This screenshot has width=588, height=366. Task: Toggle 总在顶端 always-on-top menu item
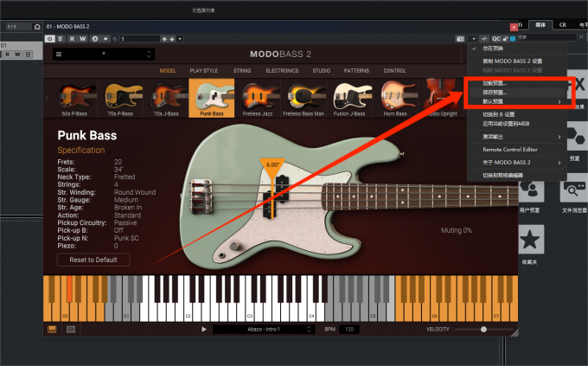[517, 48]
